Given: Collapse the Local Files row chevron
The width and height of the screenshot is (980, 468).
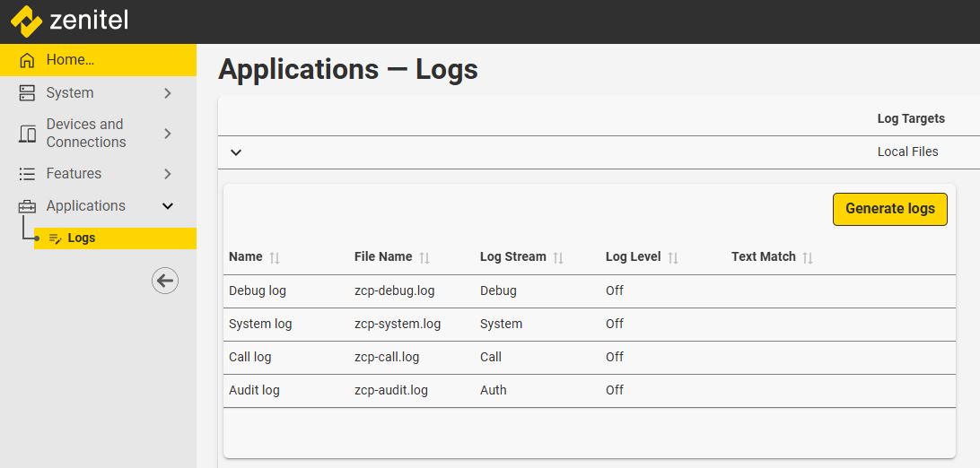Looking at the screenshot, I should coord(236,152).
